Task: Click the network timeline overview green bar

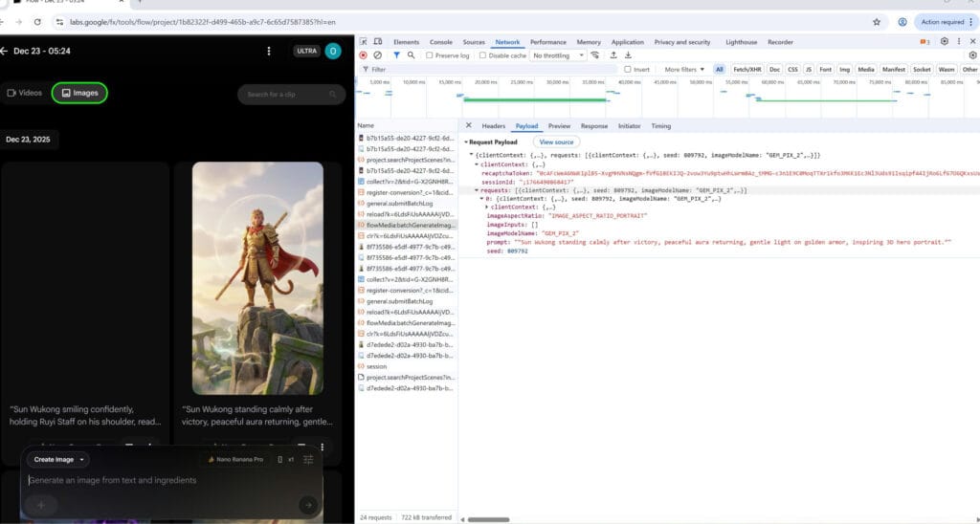Action: [535, 99]
